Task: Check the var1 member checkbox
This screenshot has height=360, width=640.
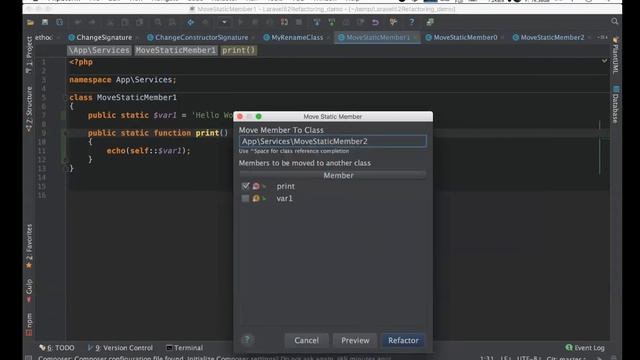Action: point(245,198)
